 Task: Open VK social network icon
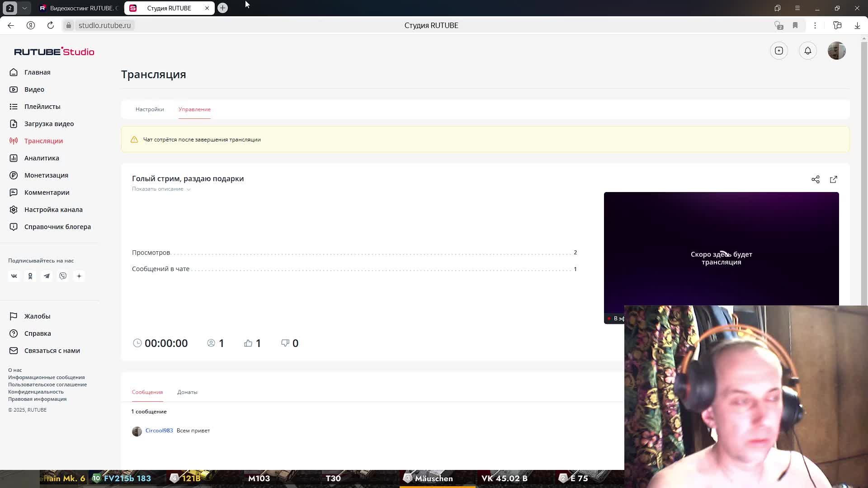(x=14, y=276)
